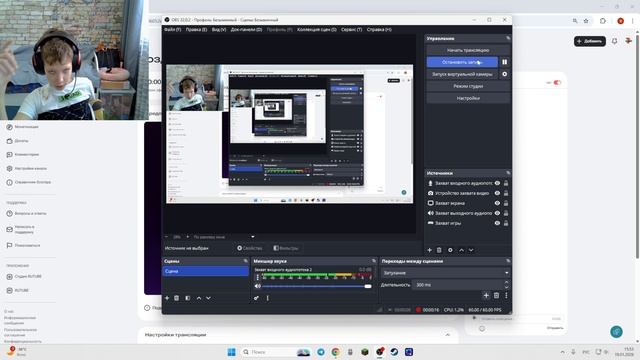Click the Остановить запись button
The height and width of the screenshot is (360, 640).
point(462,62)
